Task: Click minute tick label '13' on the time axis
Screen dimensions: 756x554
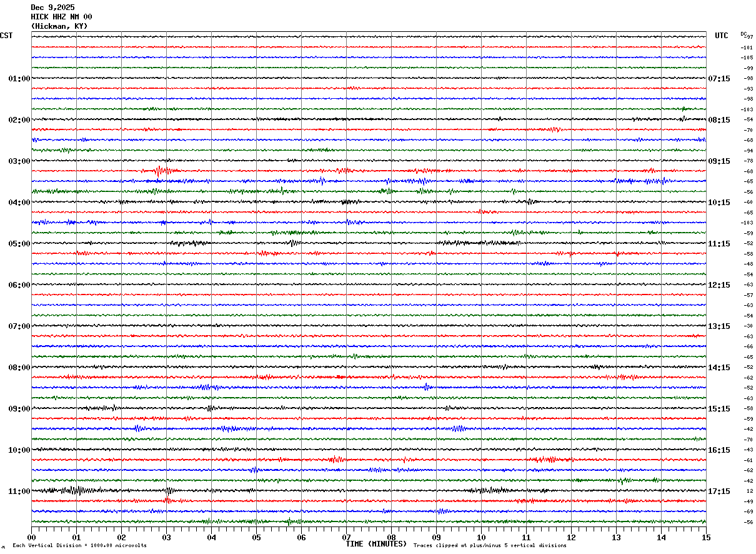Action: click(616, 537)
